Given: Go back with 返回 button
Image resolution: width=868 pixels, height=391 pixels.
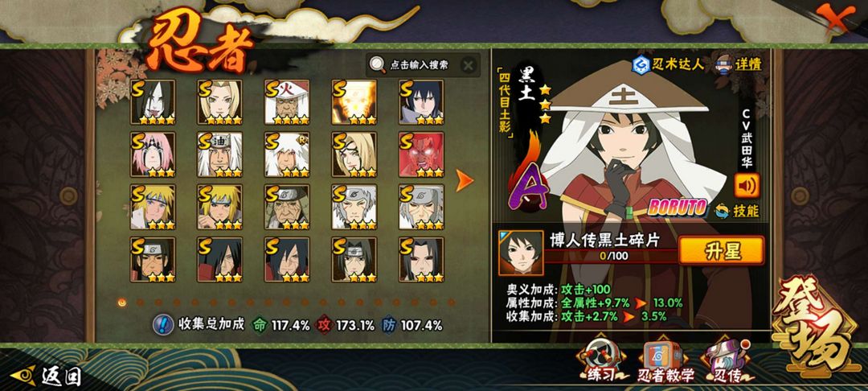Looking at the screenshot, I should pyautogui.click(x=47, y=377).
